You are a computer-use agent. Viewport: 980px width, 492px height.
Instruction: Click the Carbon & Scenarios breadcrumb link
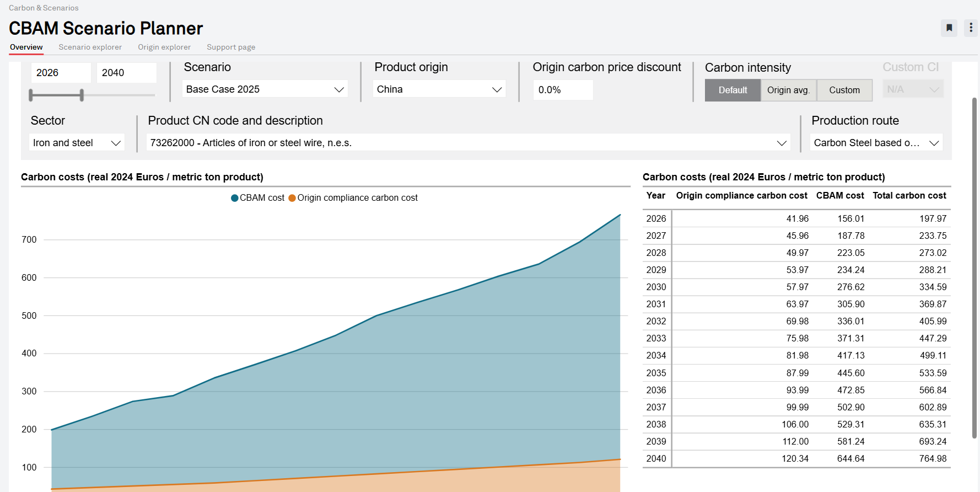(x=44, y=8)
